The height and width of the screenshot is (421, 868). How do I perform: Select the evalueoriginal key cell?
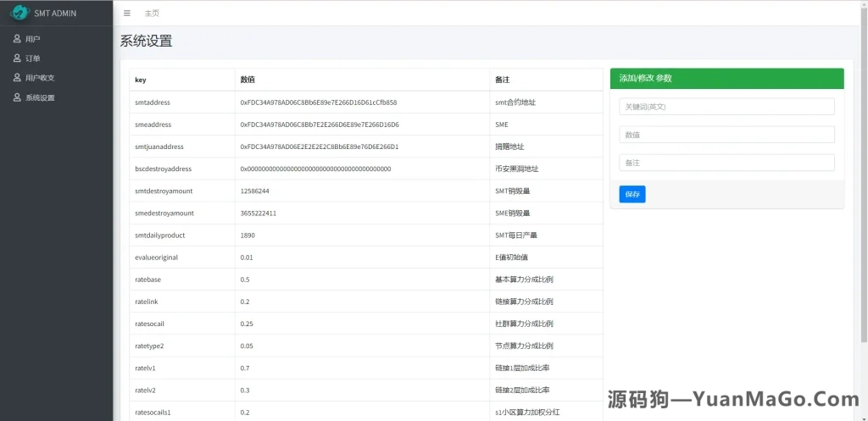[x=182, y=258]
